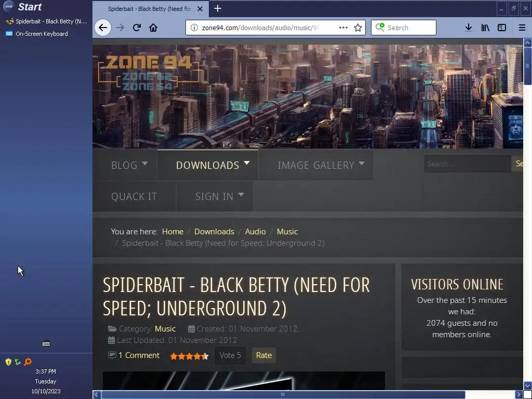
Task: Open the browser home page icon
Action: (153, 28)
